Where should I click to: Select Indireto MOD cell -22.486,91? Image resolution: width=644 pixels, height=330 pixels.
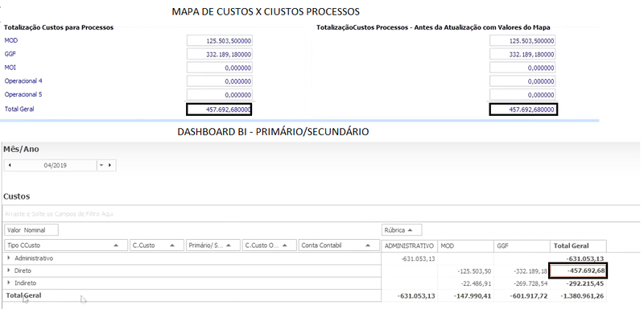click(466, 283)
